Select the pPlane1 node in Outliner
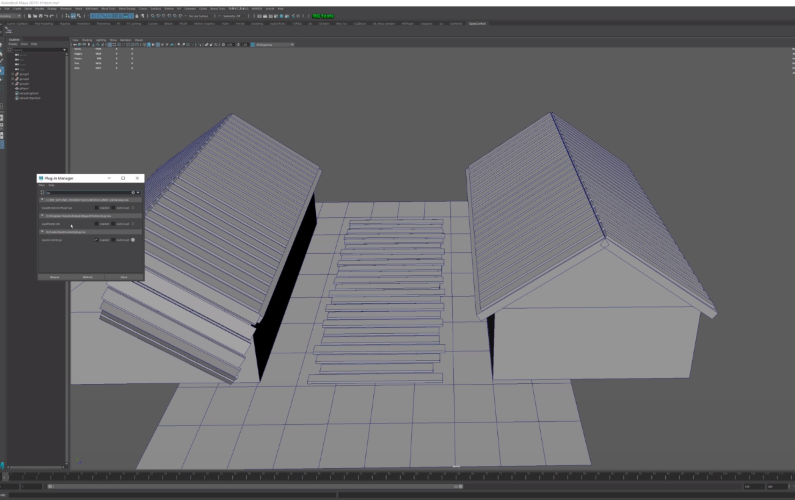Image resolution: width=795 pixels, height=500 pixels. 24,88
